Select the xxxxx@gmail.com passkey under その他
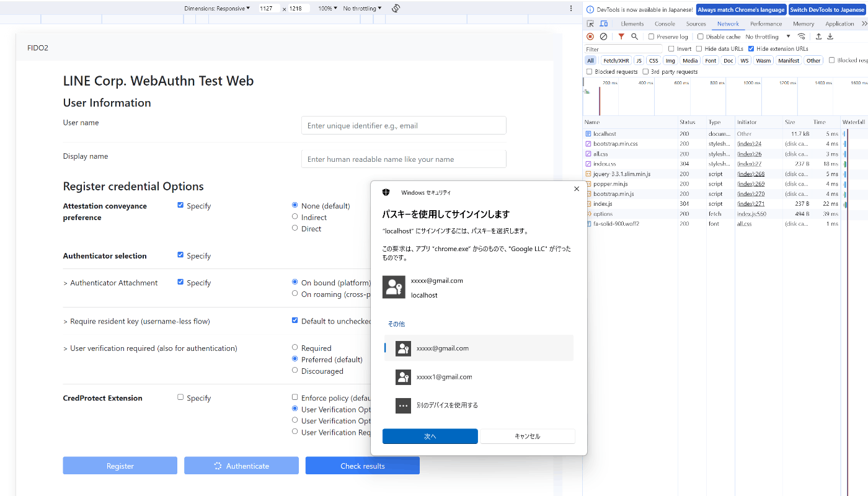This screenshot has width=868, height=496. coord(479,348)
